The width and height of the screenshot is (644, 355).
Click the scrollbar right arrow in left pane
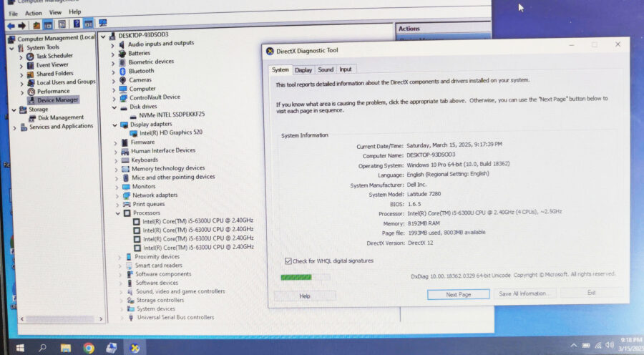tap(101, 318)
